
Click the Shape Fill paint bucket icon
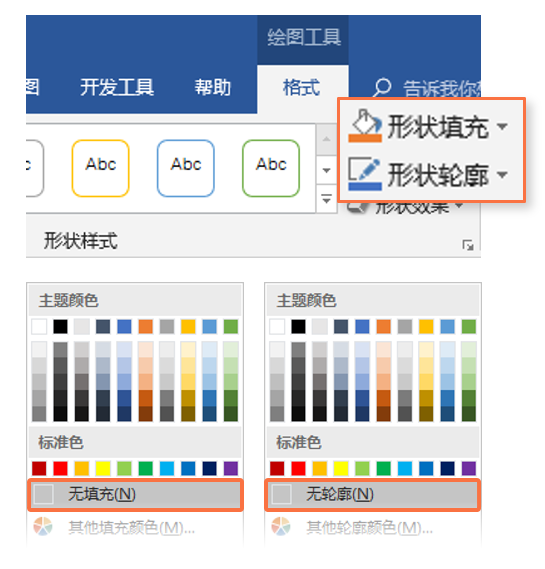pyautogui.click(x=365, y=125)
